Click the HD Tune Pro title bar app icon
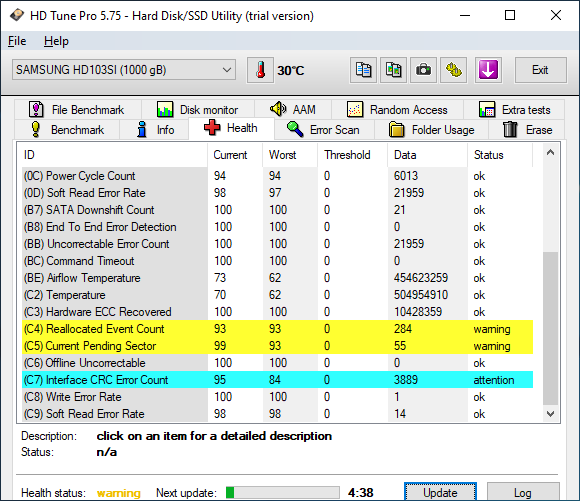The image size is (580, 501). (17, 16)
